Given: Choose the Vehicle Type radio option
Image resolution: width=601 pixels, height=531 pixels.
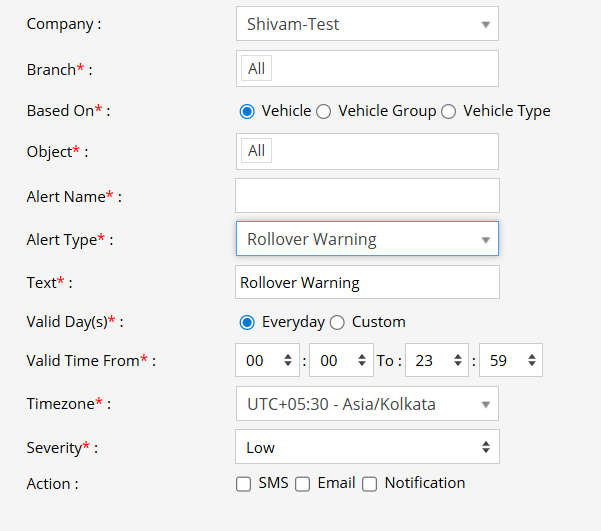Looking at the screenshot, I should 449,111.
